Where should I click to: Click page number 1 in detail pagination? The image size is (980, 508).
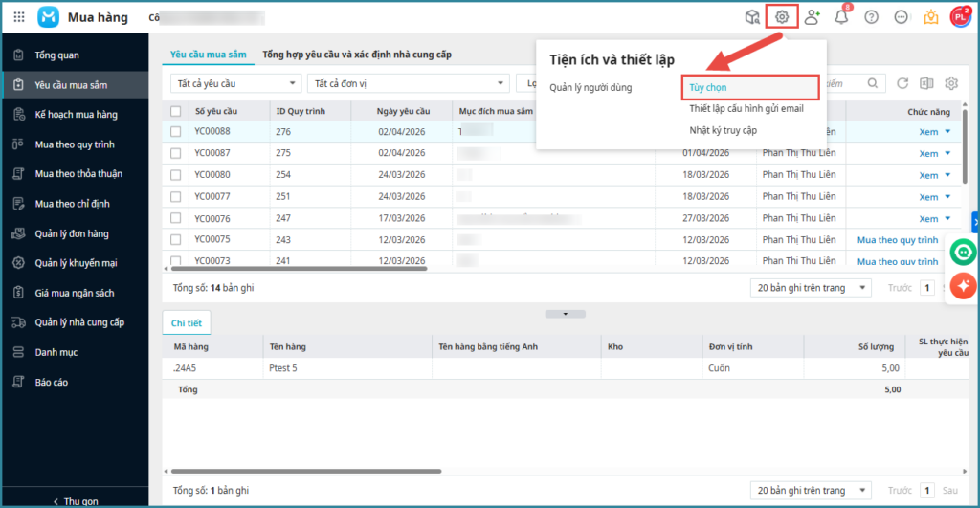pyautogui.click(x=927, y=491)
